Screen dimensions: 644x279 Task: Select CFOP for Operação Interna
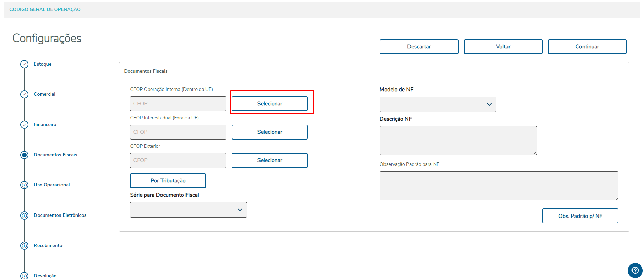(x=270, y=104)
